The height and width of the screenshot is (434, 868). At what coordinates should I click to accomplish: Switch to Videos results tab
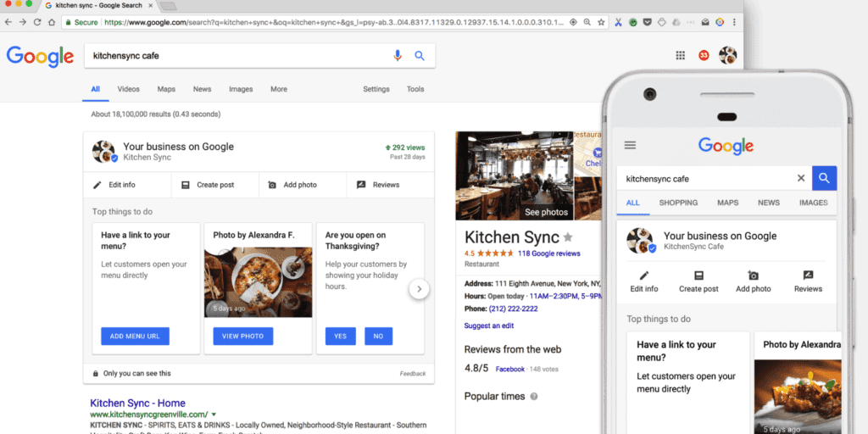129,89
